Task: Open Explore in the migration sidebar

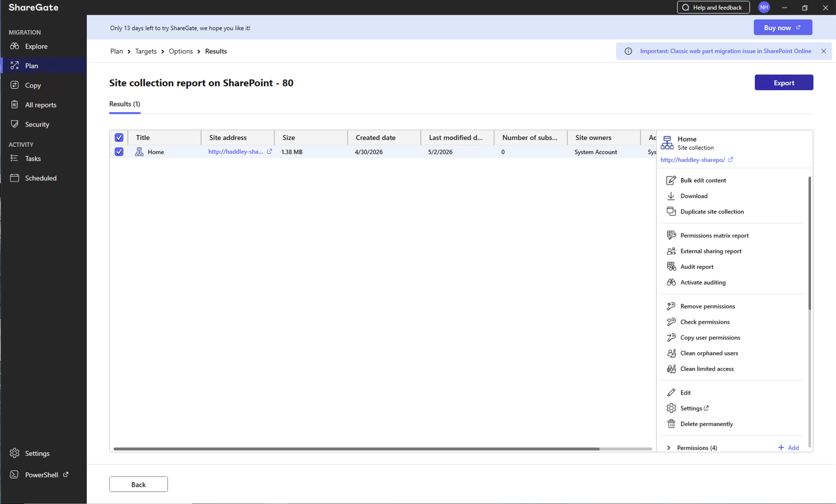Action: 36,46
